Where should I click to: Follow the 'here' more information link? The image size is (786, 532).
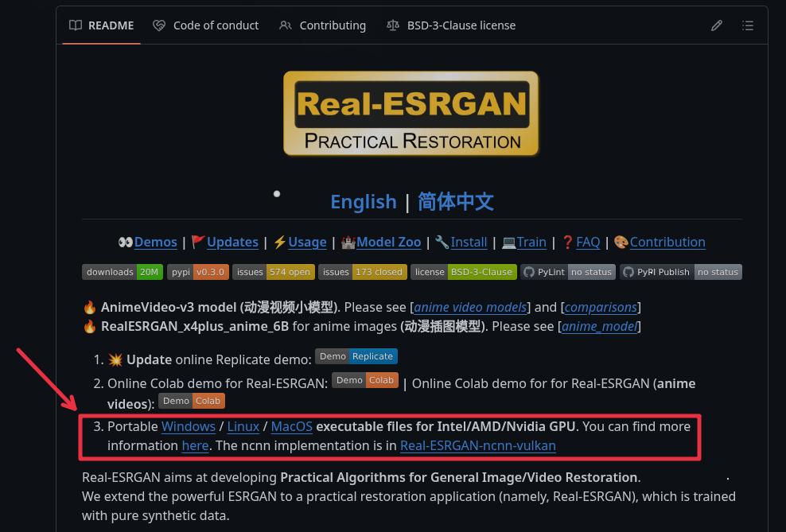point(195,446)
